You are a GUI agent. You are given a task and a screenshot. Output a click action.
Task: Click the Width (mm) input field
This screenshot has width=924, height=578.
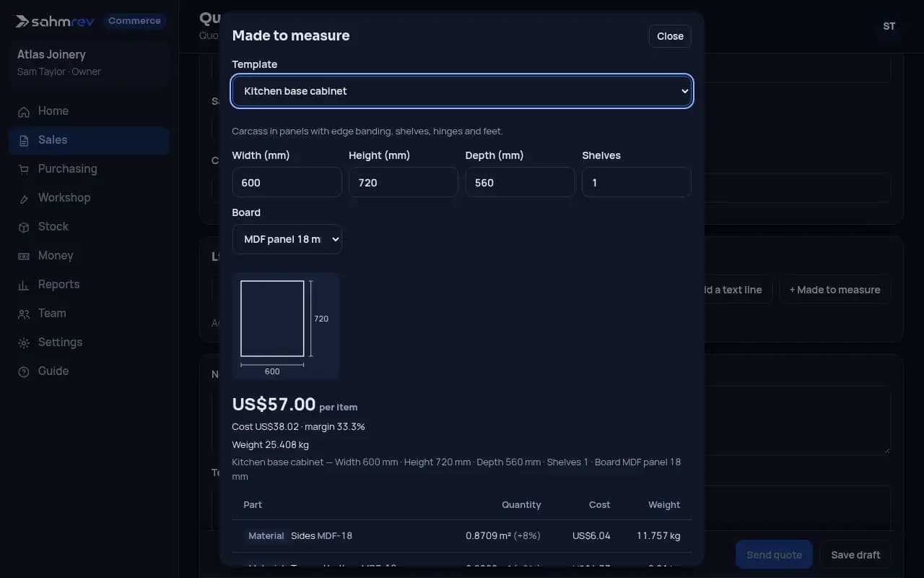coord(287,182)
